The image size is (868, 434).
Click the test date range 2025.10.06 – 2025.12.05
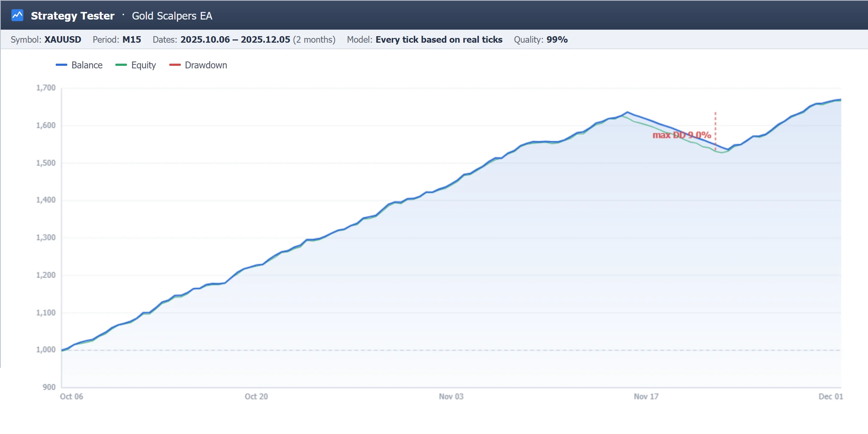[x=235, y=39]
